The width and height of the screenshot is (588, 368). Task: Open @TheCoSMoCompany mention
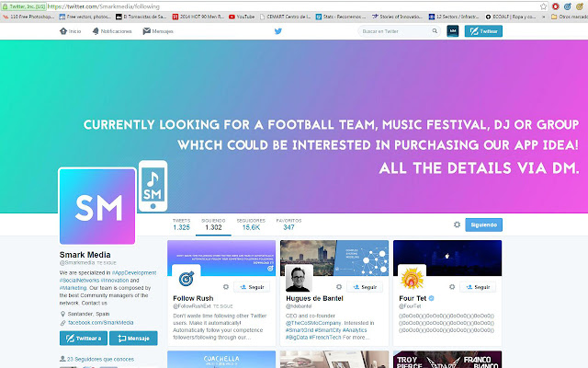(313, 323)
